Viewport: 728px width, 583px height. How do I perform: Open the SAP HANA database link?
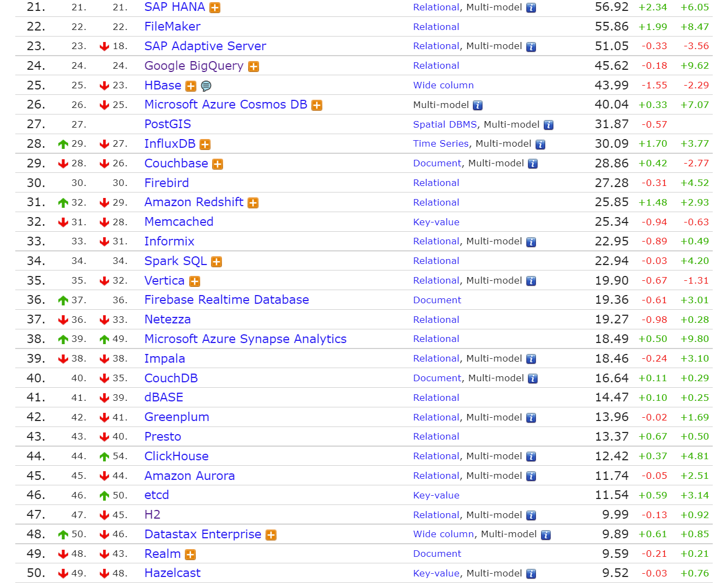[x=175, y=7]
